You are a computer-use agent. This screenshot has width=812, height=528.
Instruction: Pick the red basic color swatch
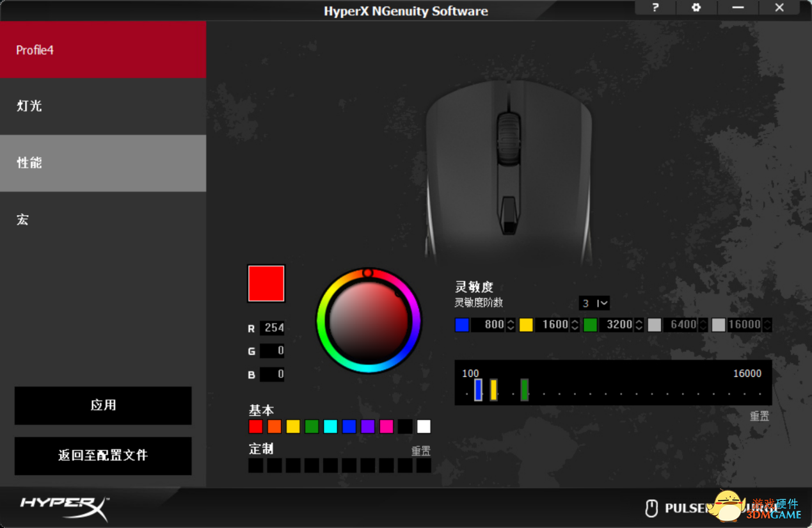click(256, 426)
